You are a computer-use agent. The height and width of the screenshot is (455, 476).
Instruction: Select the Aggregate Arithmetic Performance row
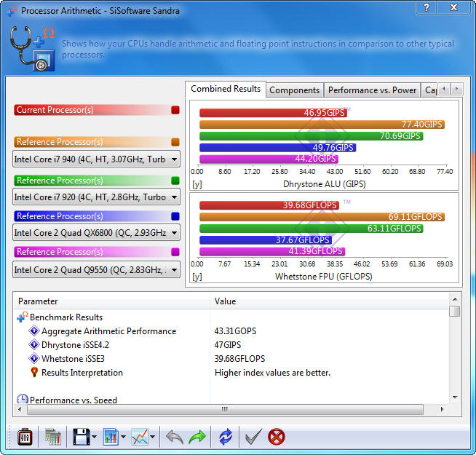(231, 331)
